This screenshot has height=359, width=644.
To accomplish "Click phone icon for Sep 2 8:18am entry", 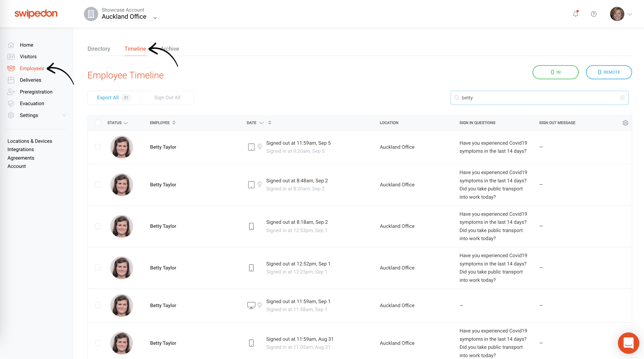I will point(251,226).
